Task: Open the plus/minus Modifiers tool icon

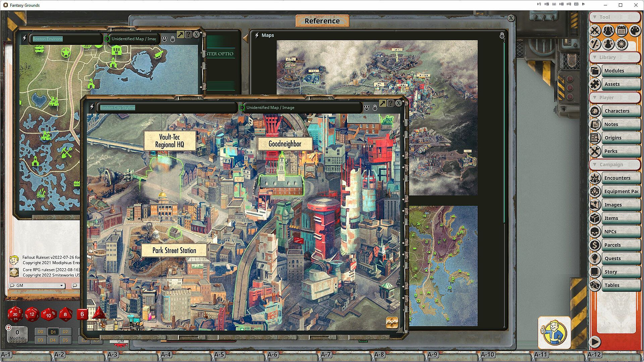Action: click(x=595, y=44)
